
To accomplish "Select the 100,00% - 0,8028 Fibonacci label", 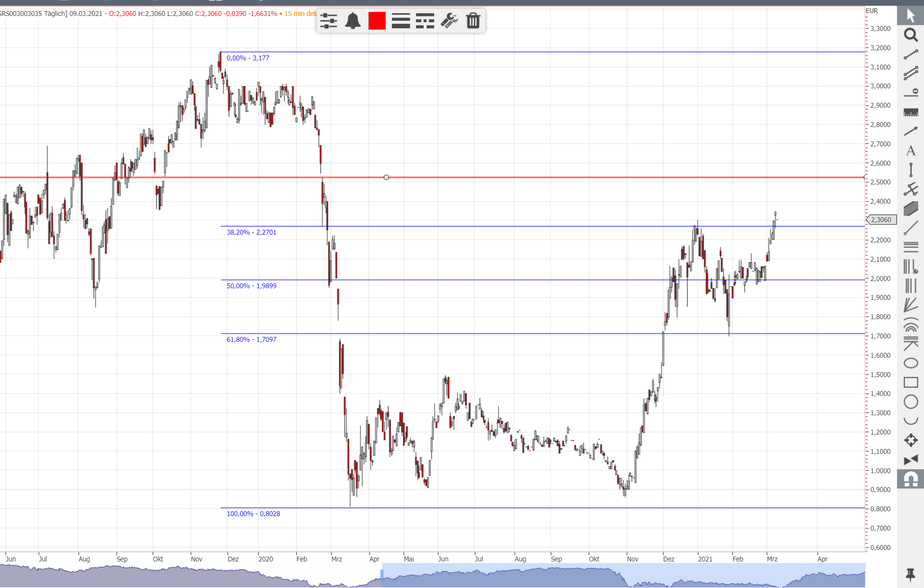I will coord(253,514).
